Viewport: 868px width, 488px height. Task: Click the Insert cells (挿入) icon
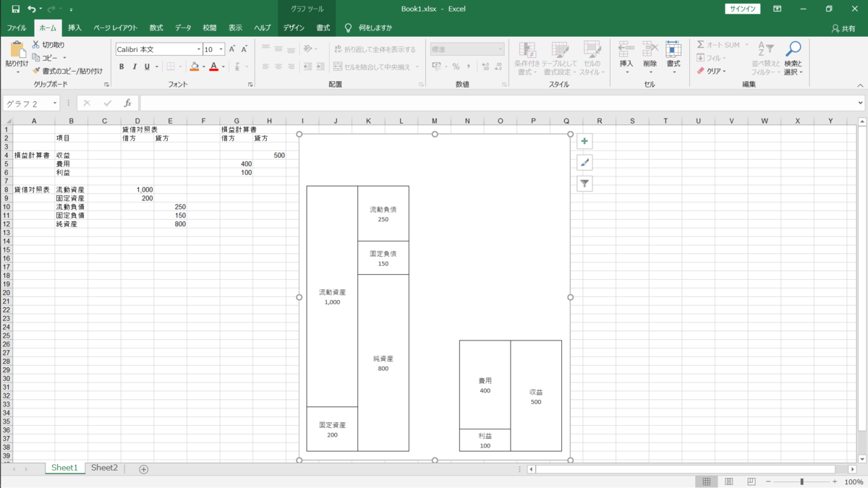tap(626, 49)
